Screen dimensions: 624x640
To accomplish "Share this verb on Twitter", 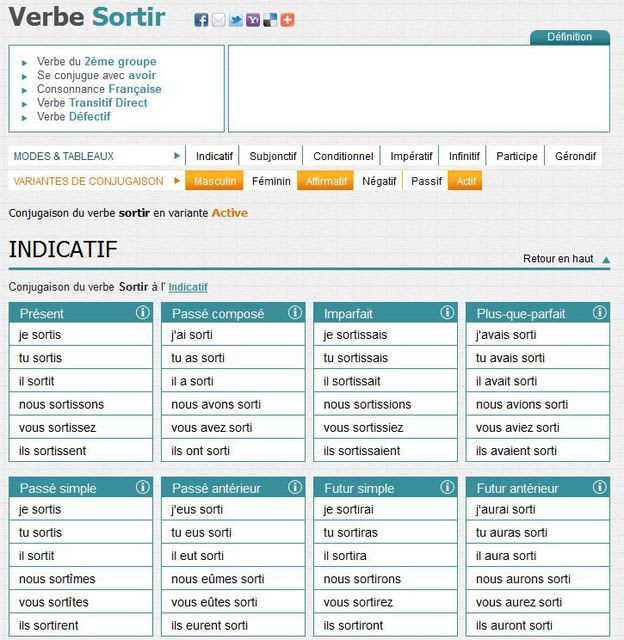I will click(235, 20).
